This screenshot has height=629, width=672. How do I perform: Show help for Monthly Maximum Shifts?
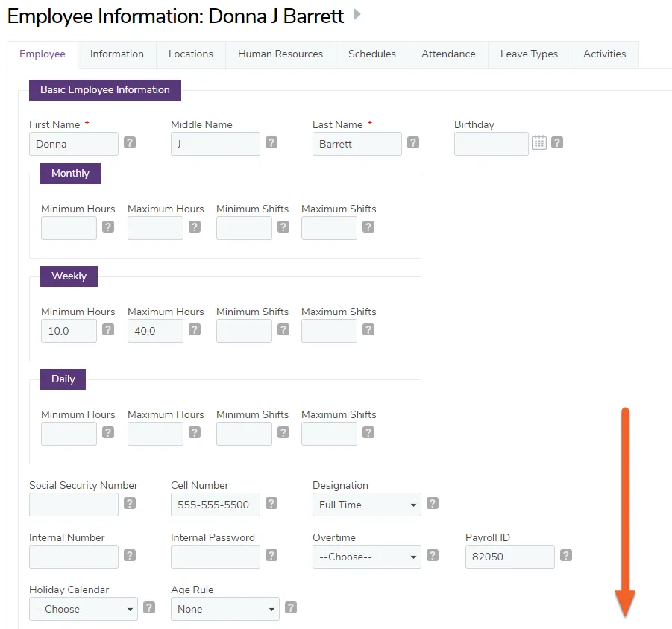coord(368,227)
